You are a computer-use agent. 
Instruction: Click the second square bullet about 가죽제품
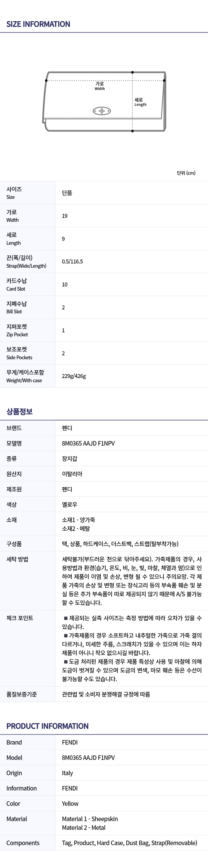66,635
